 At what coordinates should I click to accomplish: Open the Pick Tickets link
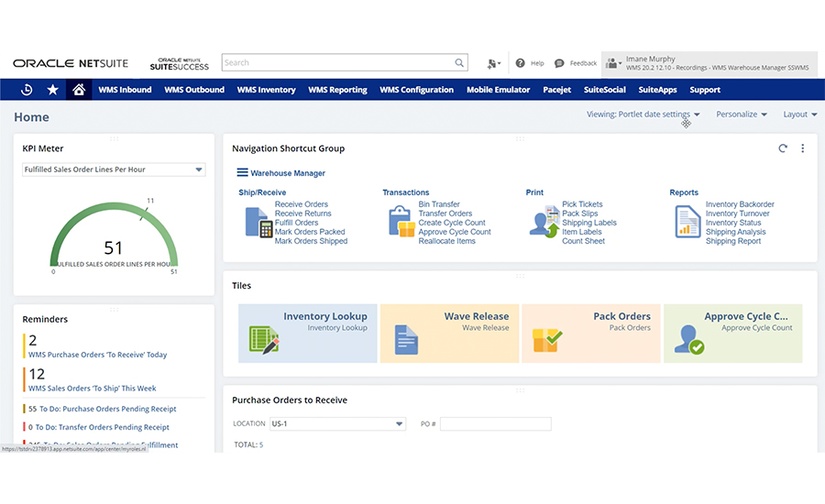pos(582,204)
